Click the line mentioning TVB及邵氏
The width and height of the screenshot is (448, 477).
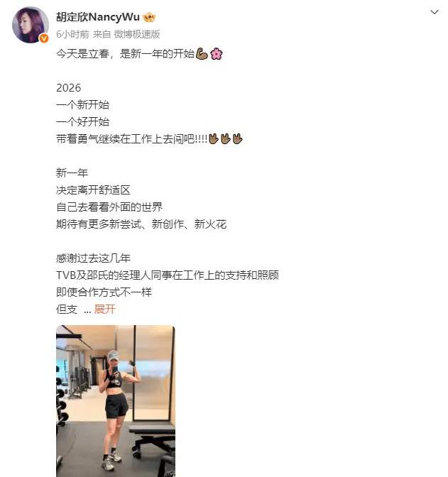[168, 275]
